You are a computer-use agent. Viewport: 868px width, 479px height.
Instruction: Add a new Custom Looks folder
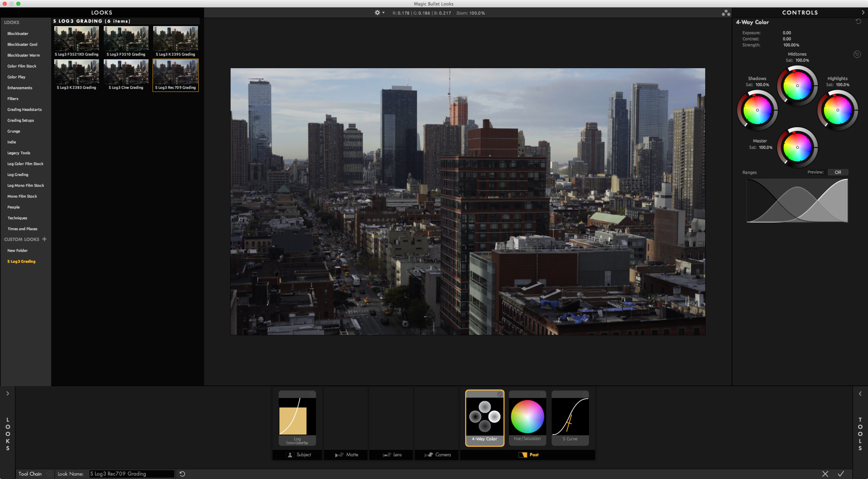click(44, 239)
